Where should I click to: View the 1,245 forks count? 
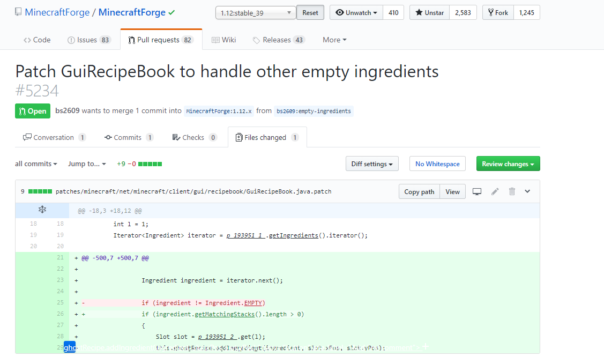click(x=527, y=13)
